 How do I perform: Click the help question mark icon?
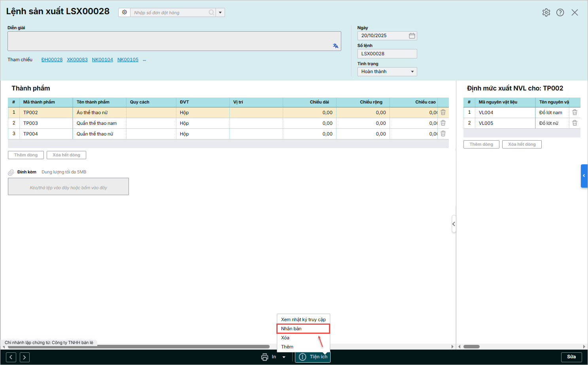(560, 13)
